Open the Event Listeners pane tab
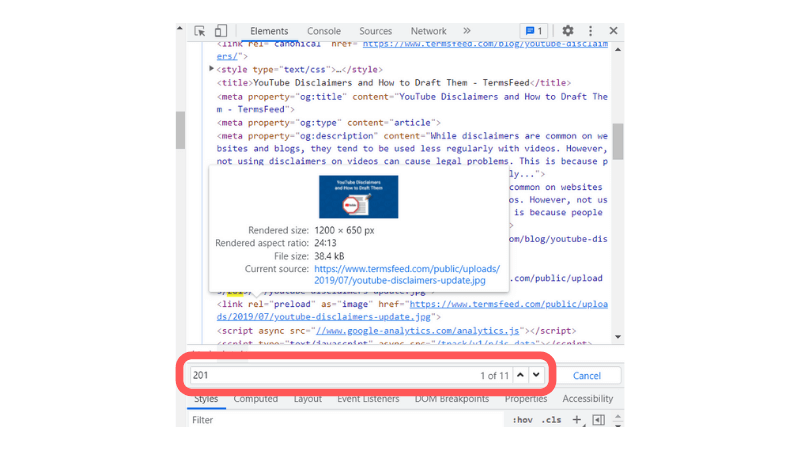 (x=368, y=399)
